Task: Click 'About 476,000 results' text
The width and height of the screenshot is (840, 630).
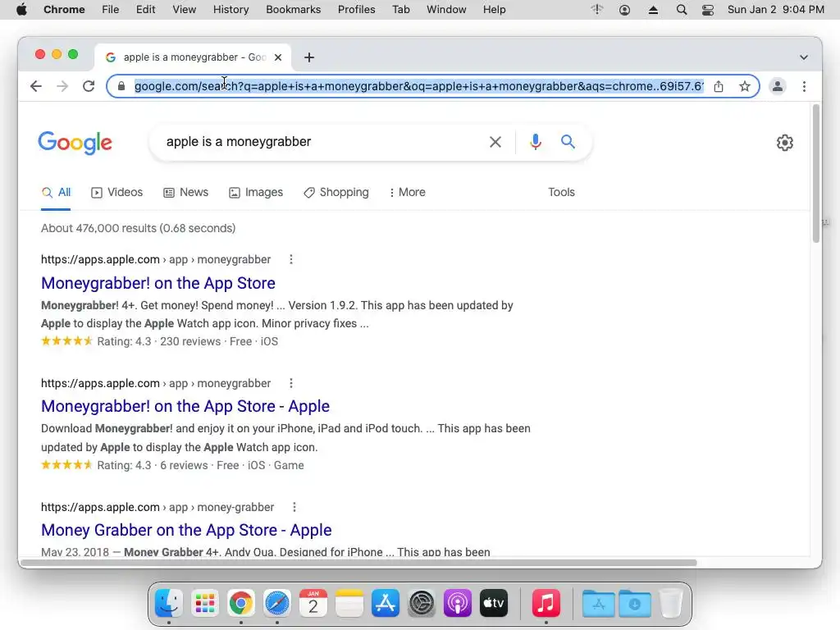Action: pos(138,228)
